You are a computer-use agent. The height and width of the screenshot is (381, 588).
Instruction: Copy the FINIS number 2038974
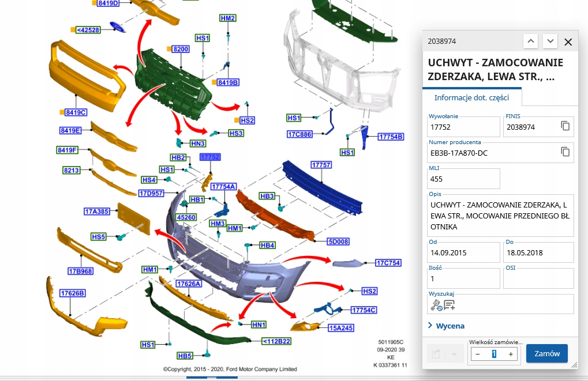click(x=565, y=126)
